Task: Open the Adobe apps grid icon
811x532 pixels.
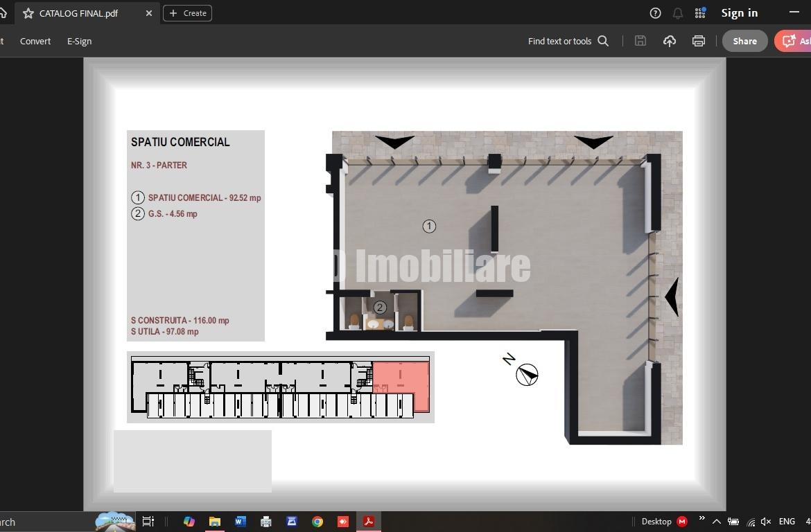Action: 700,13
